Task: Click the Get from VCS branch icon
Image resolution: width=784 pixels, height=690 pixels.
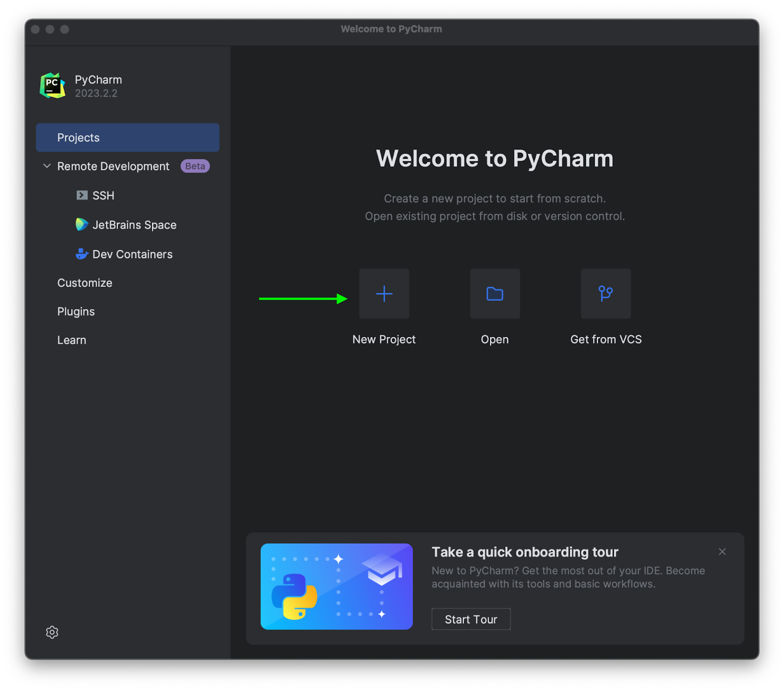Action: (x=606, y=294)
